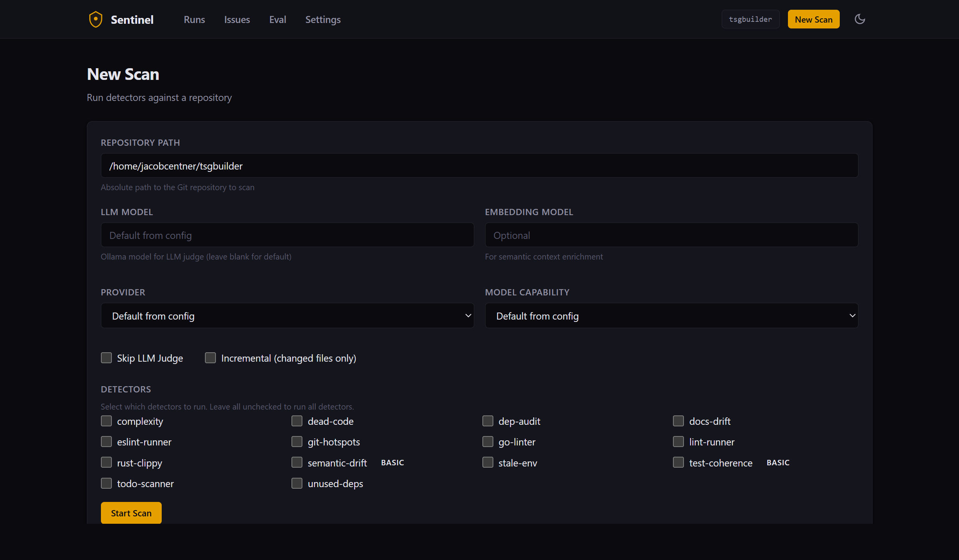Focus the Repository Path input field
The height and width of the screenshot is (560, 959).
point(479,166)
